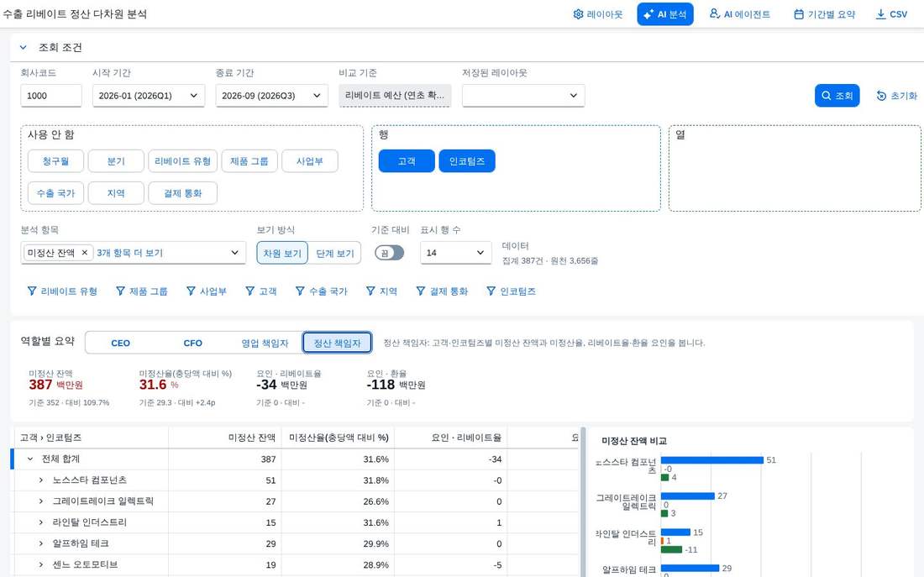924x577 pixels.
Task: Select the 지역 dimension chip
Action: point(116,192)
